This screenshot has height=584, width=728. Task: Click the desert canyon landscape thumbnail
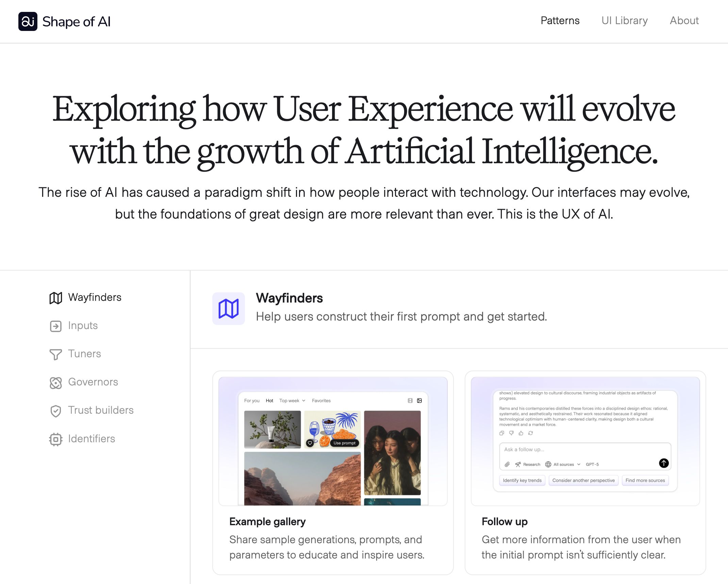pyautogui.click(x=302, y=479)
